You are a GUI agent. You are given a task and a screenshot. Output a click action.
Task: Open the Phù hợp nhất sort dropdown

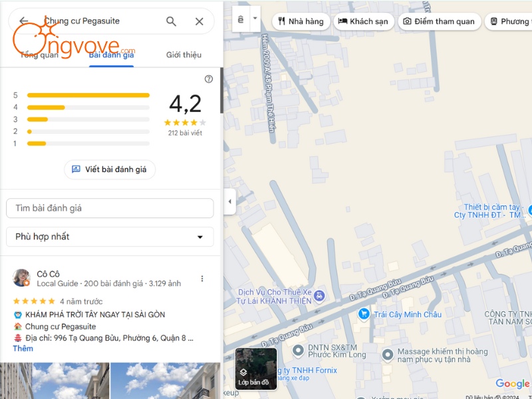pos(110,237)
